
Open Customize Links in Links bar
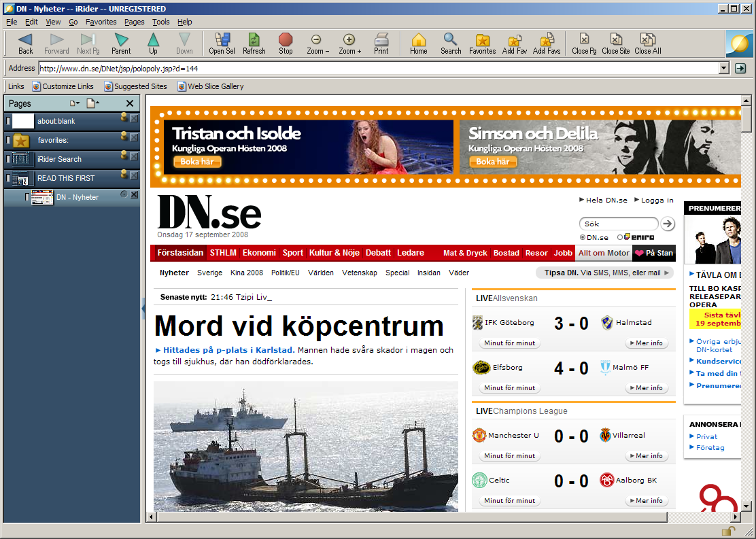pos(63,86)
